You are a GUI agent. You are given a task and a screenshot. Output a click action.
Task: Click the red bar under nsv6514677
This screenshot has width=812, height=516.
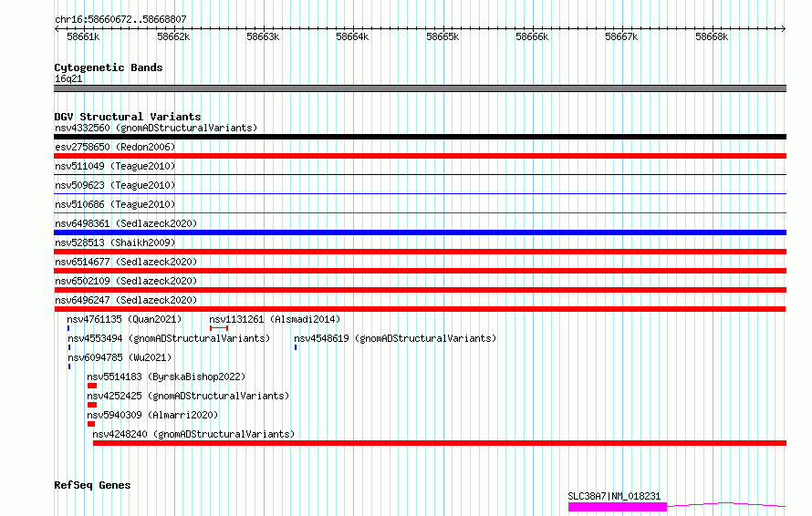420,271
